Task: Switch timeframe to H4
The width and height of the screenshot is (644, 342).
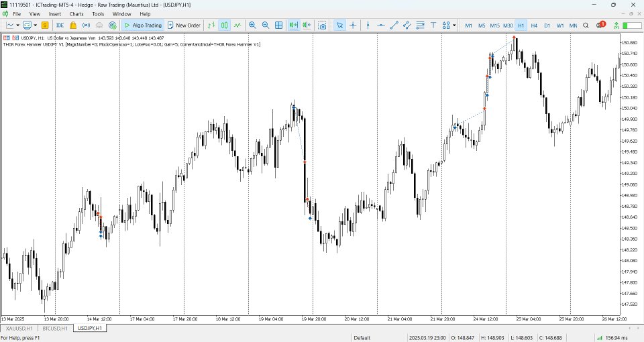Action: [x=534, y=25]
